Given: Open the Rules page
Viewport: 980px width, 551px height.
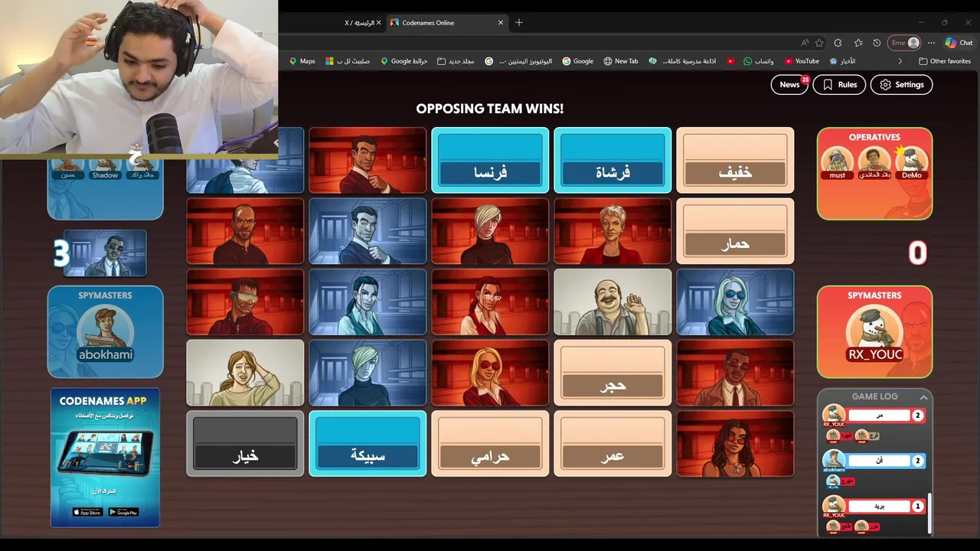Looking at the screenshot, I should [839, 84].
